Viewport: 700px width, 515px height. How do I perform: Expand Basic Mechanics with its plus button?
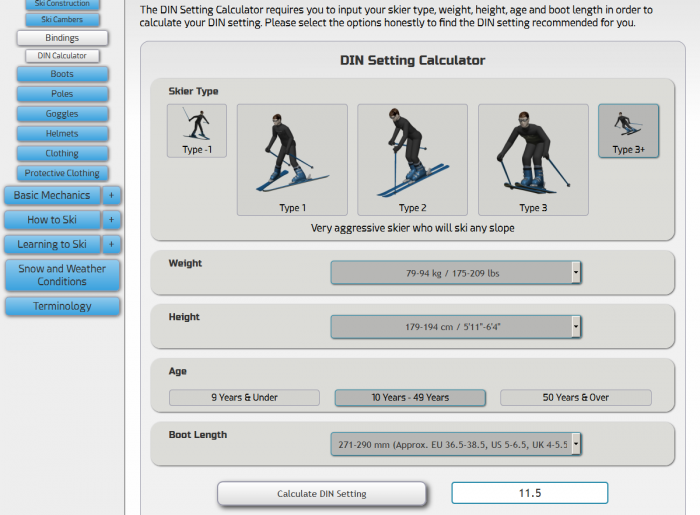click(112, 195)
